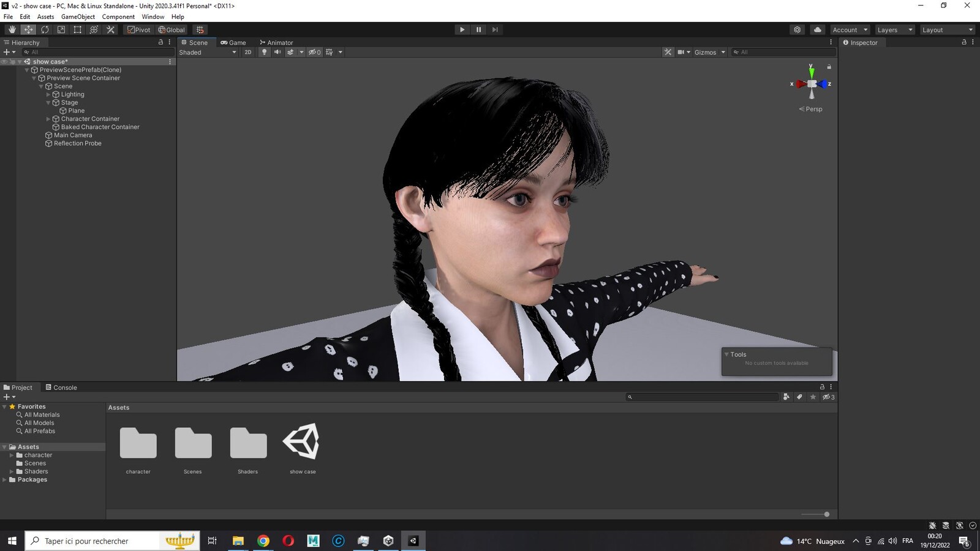Select the Scale tool
This screenshot has width=980, height=551.
point(61,29)
